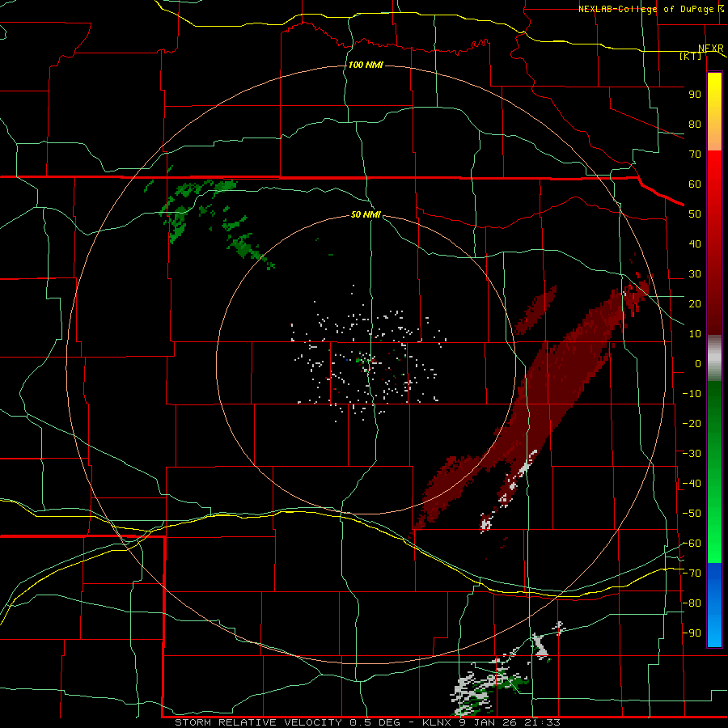
Task: Click the "NEXR" label above the scale
Action: [711, 49]
